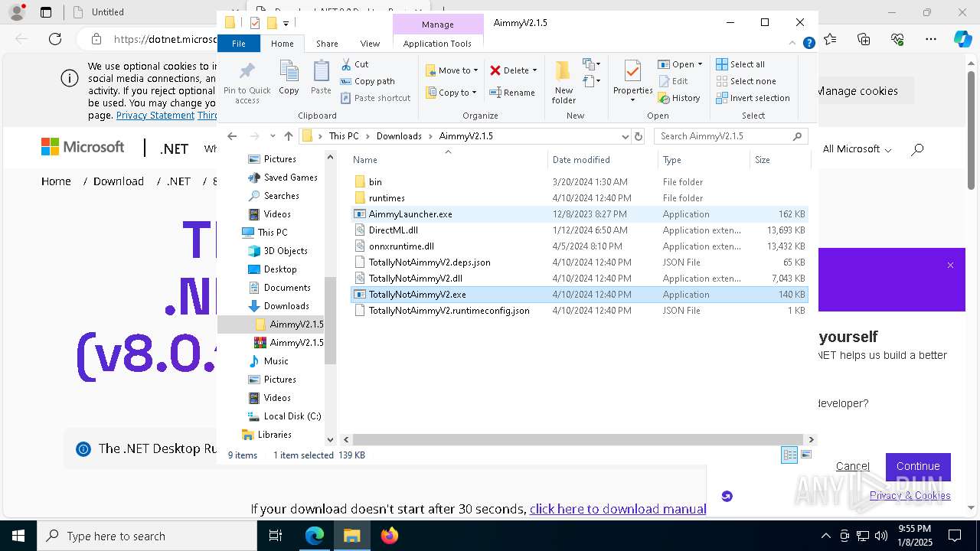Cut the selected file
This screenshot has height=551, width=980.
354,64
